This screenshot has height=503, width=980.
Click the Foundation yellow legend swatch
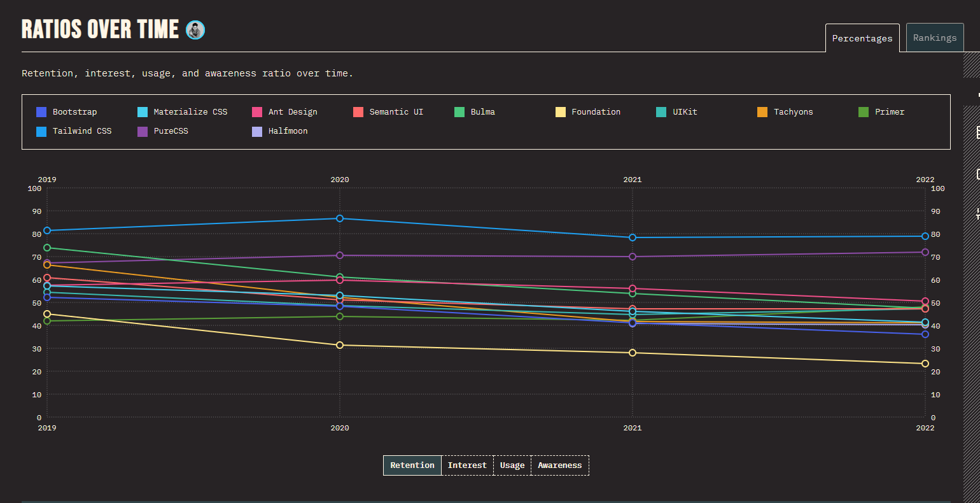pyautogui.click(x=561, y=112)
